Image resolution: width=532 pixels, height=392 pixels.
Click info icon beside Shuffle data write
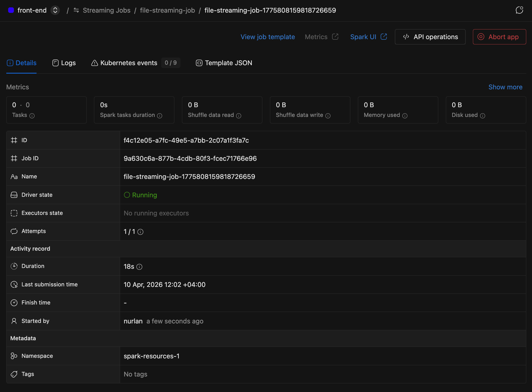pyautogui.click(x=328, y=116)
